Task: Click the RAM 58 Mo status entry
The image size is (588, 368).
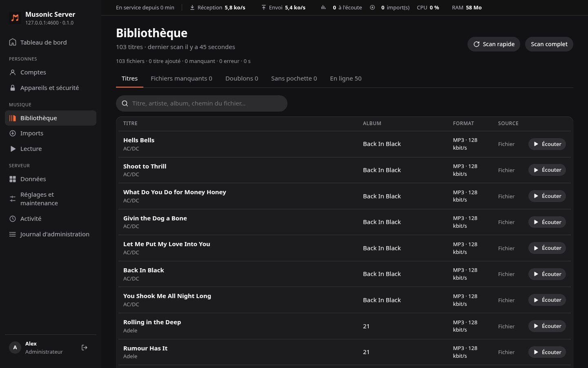Action: tap(467, 7)
